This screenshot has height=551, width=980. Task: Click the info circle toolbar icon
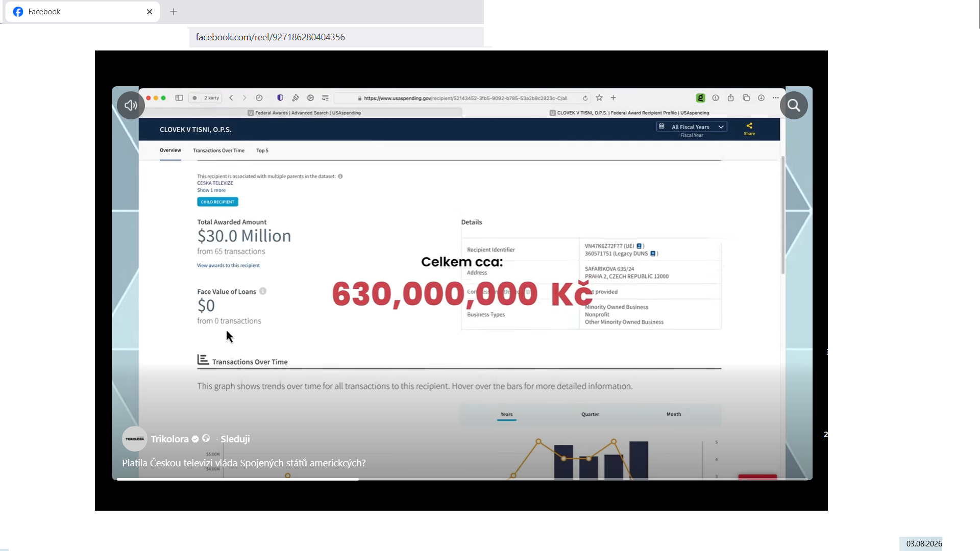[716, 98]
